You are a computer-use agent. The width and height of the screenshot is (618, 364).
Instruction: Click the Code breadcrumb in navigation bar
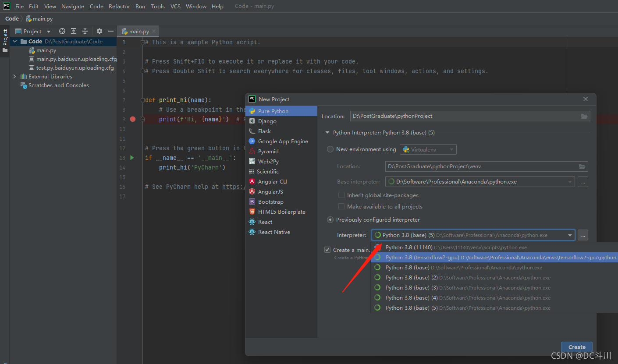12,19
